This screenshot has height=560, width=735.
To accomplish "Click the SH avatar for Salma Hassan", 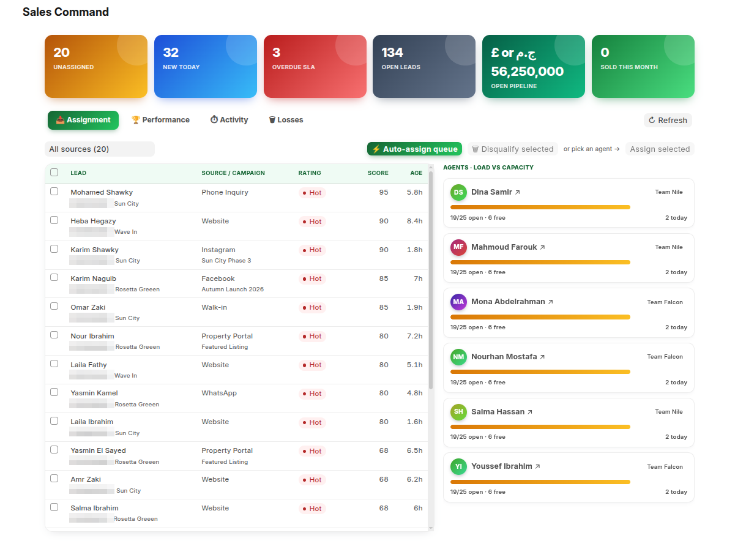I will tap(458, 412).
